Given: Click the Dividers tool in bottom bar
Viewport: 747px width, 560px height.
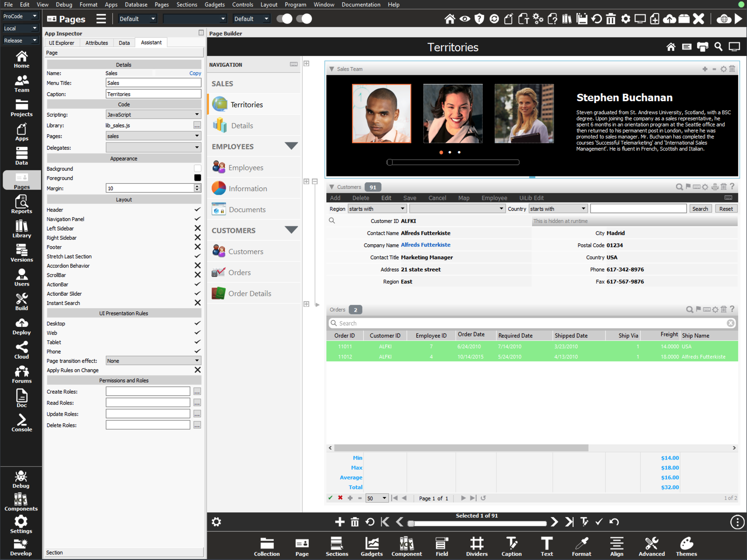Looking at the screenshot, I should coord(477,546).
